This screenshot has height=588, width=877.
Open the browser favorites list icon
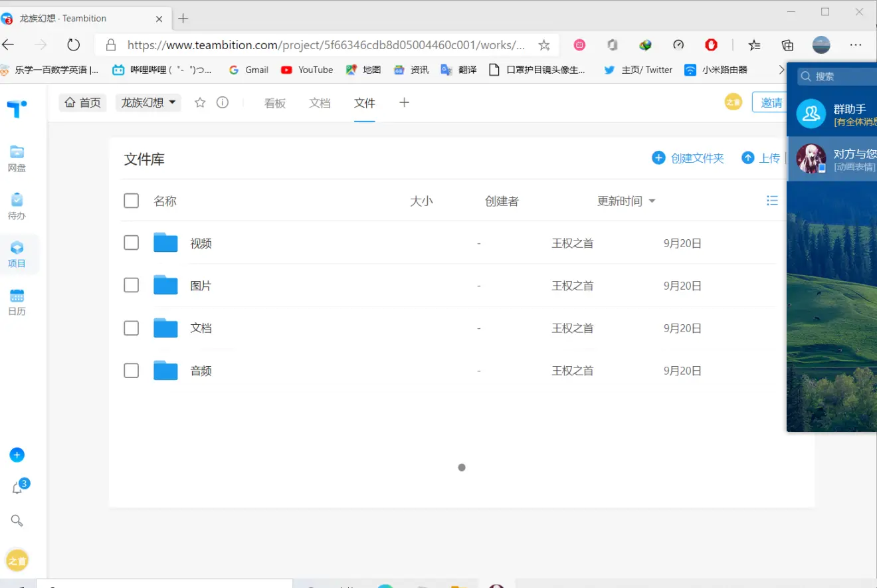point(755,45)
